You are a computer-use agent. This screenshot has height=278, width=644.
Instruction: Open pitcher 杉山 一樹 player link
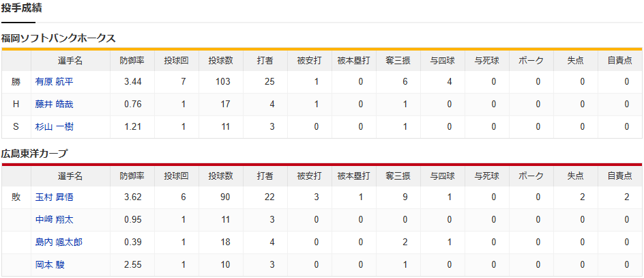pos(54,127)
